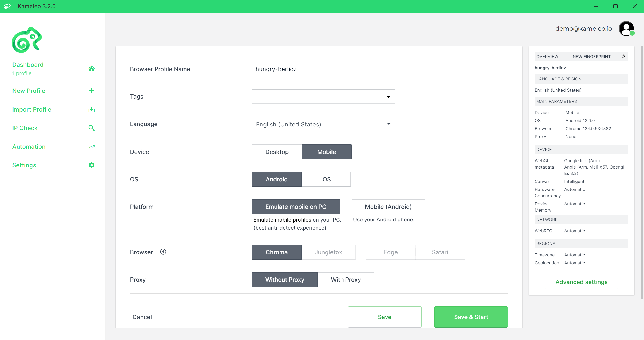Click the OVERVIEW header label
644x340 pixels.
[x=547, y=57]
